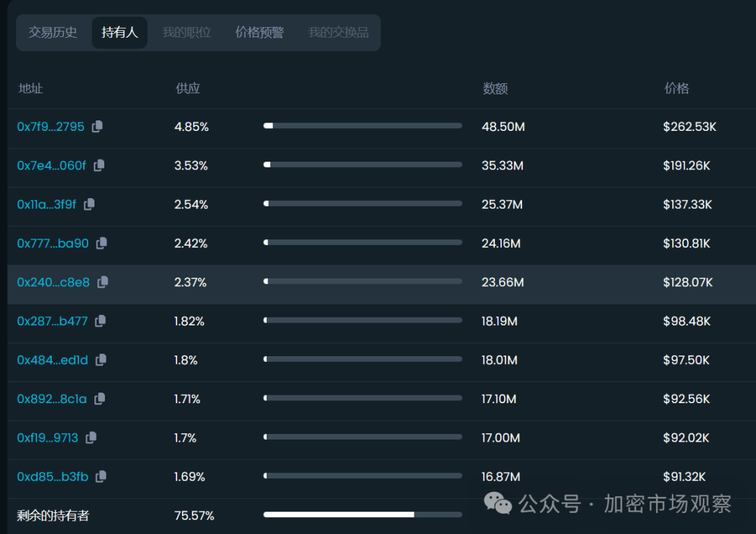This screenshot has height=534, width=756.
Task: Click the 17.00M amount value
Action: point(501,437)
